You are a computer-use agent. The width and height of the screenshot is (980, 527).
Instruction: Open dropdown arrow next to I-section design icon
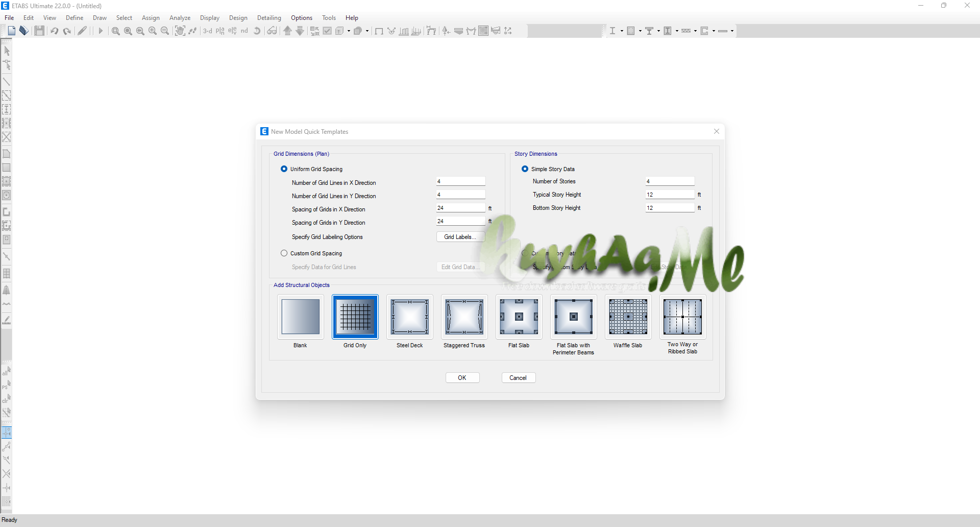click(622, 31)
